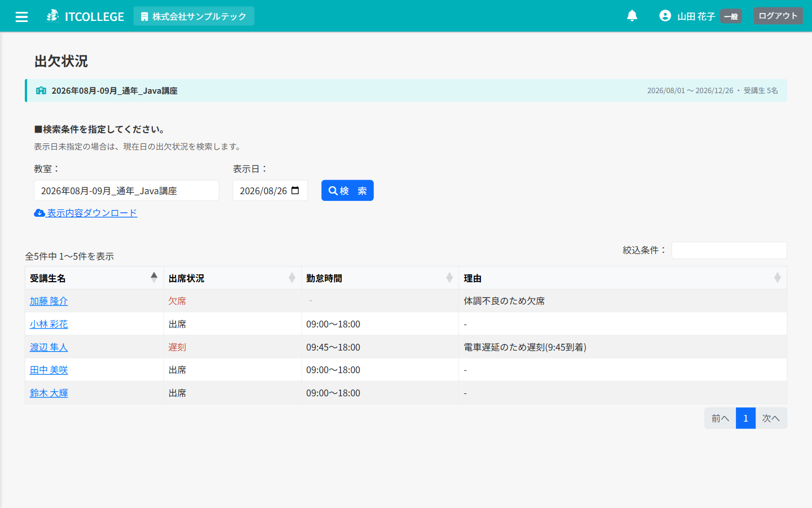Click the 全5件中 1〜5件を表示 count text

tap(69, 256)
